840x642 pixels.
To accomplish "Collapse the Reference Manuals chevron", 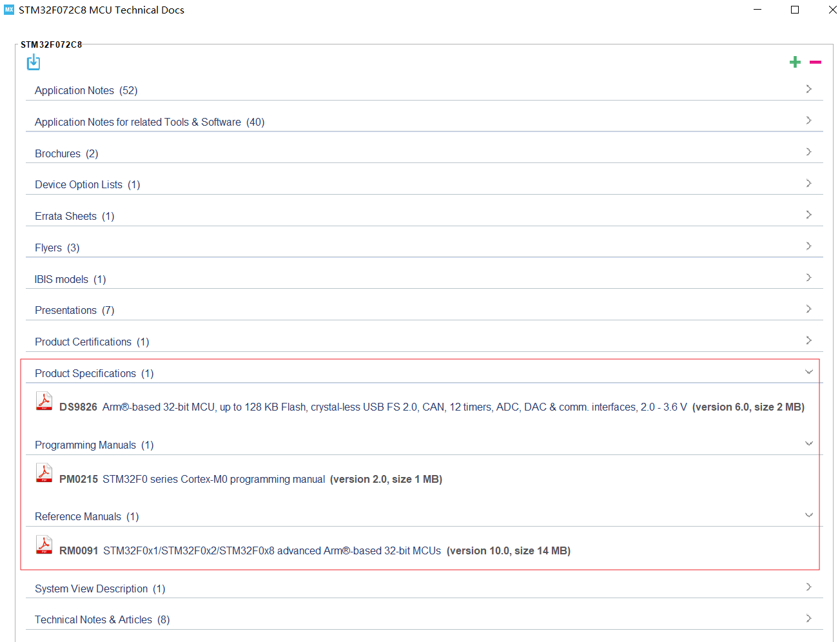I will pos(808,515).
